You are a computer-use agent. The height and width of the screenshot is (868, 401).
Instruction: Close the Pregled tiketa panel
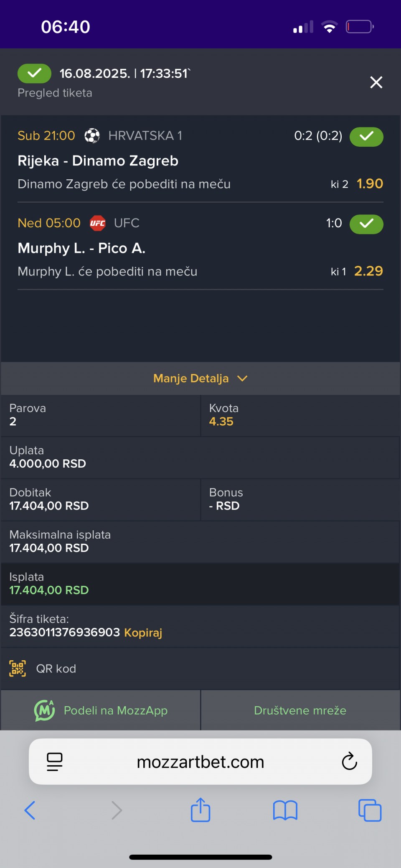[376, 82]
